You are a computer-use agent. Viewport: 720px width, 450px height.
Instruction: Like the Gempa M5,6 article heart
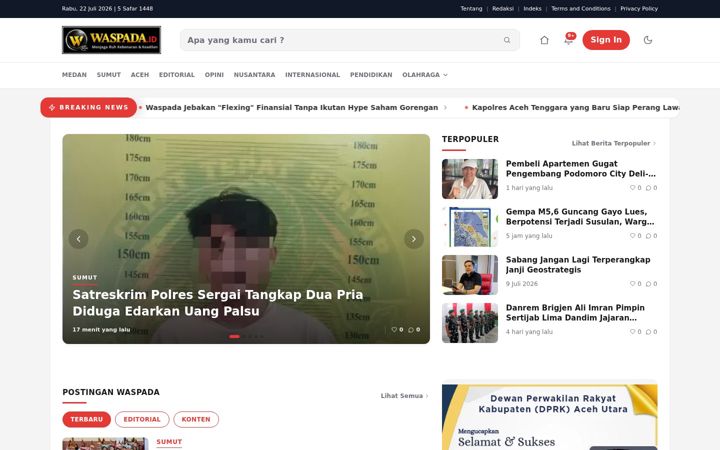pos(632,236)
